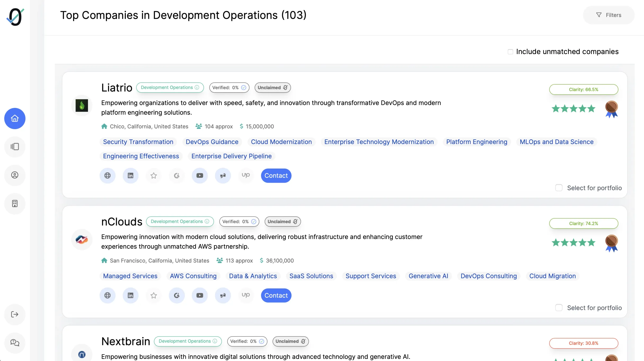Open the Liatrio company name
The height and width of the screenshot is (361, 644).
117,87
